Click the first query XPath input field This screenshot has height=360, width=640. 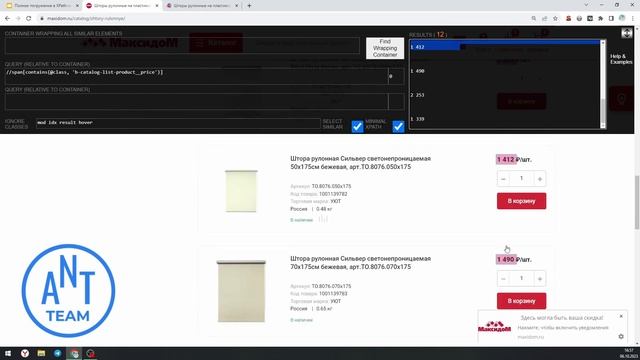(196, 76)
